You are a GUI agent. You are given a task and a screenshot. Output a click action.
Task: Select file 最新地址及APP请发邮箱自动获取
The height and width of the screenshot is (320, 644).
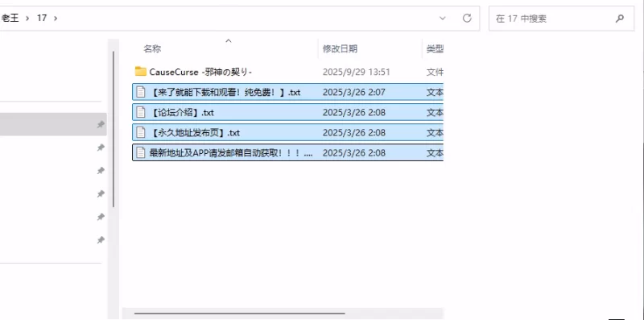231,153
